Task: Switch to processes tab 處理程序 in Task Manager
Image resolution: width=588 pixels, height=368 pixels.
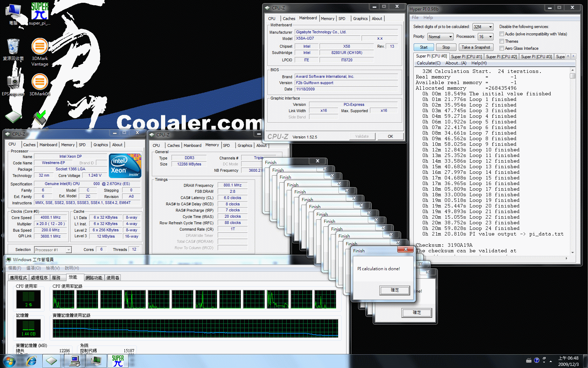Action: pos(39,278)
